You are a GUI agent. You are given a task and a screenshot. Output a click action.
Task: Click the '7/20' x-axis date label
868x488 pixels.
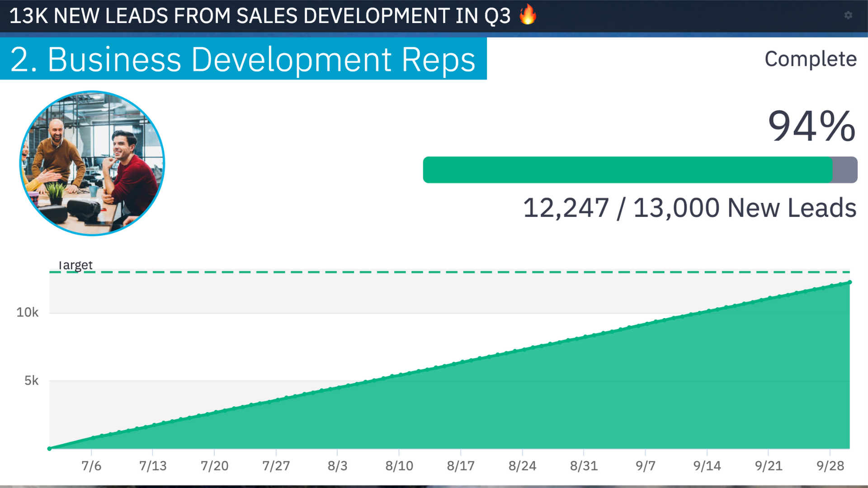coord(214,466)
